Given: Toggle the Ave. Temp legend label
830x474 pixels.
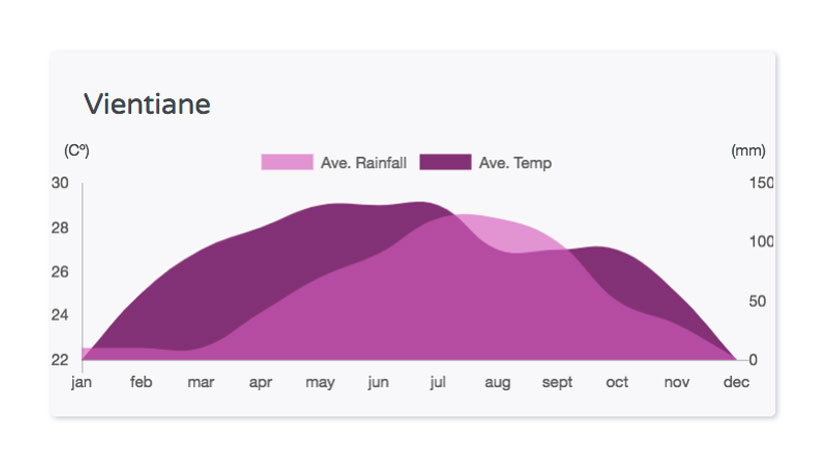Looking at the screenshot, I should (x=515, y=163).
